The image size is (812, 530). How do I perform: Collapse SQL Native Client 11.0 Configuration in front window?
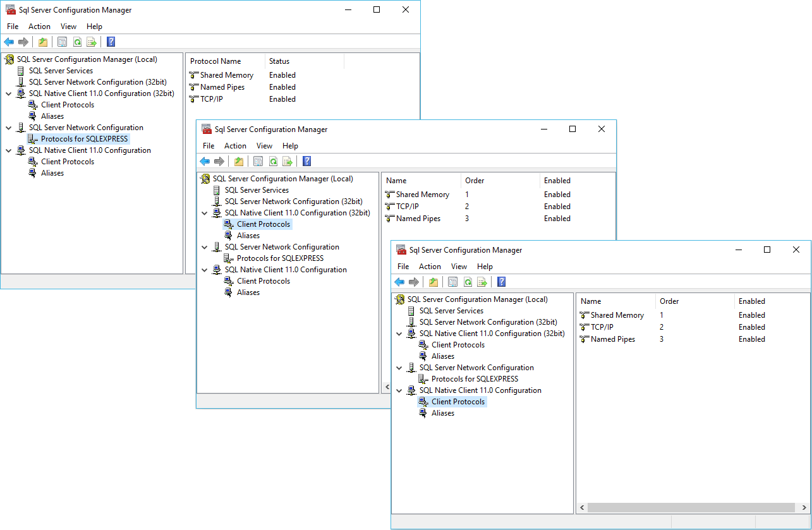pyautogui.click(x=399, y=390)
